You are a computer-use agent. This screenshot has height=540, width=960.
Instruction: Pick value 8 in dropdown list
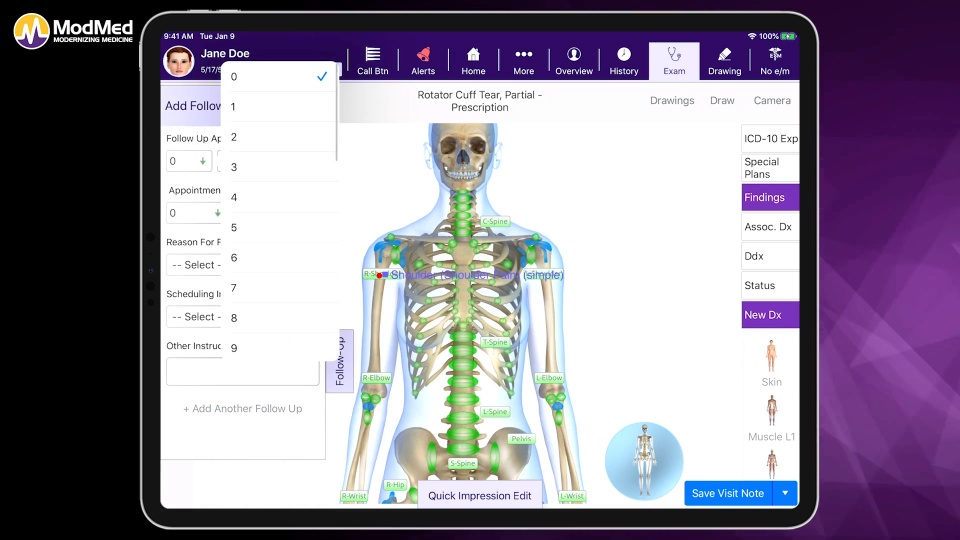tap(279, 318)
